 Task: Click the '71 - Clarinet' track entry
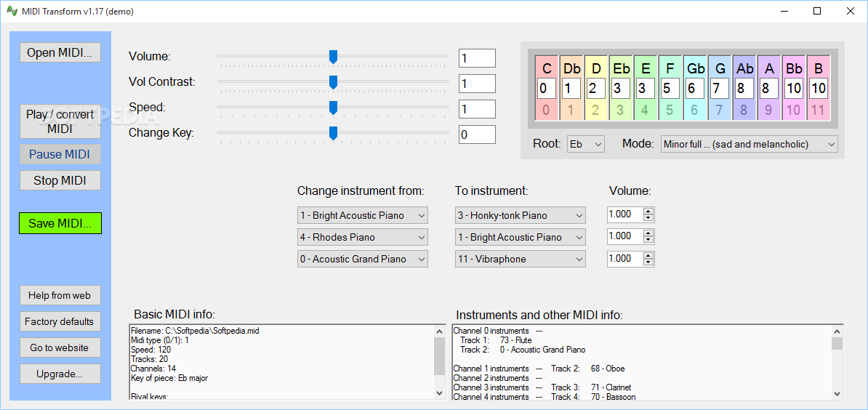[x=611, y=387]
